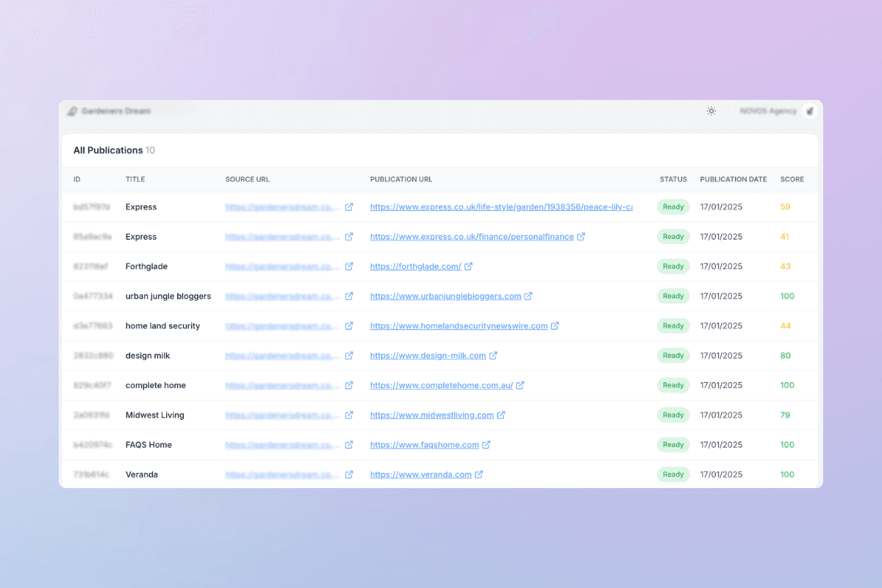Click the external link icon next to urbanjunglebloggers.com
This screenshot has width=882, height=588.
click(528, 295)
